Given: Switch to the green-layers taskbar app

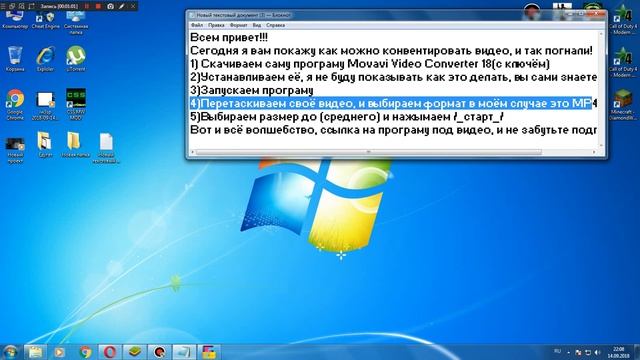Looking at the screenshot, I should [135, 352].
